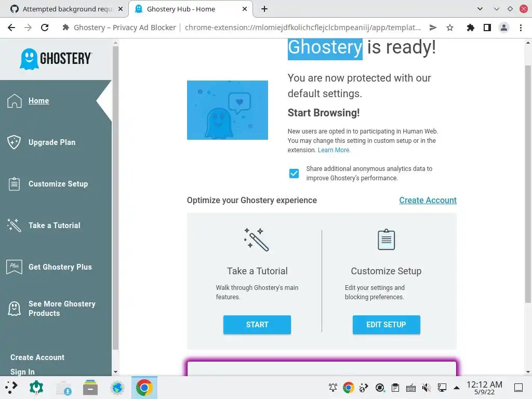Image resolution: width=532 pixels, height=399 pixels.
Task: Select Take a Tutorial in the sidebar
Action: coord(54,225)
